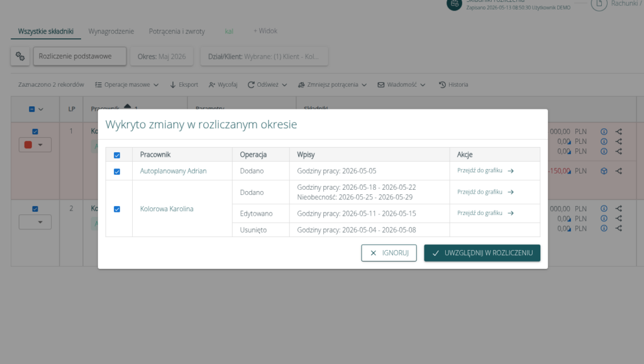644x364 pixels.
Task: Open row 1 red color dropdown
Action: pos(35,145)
